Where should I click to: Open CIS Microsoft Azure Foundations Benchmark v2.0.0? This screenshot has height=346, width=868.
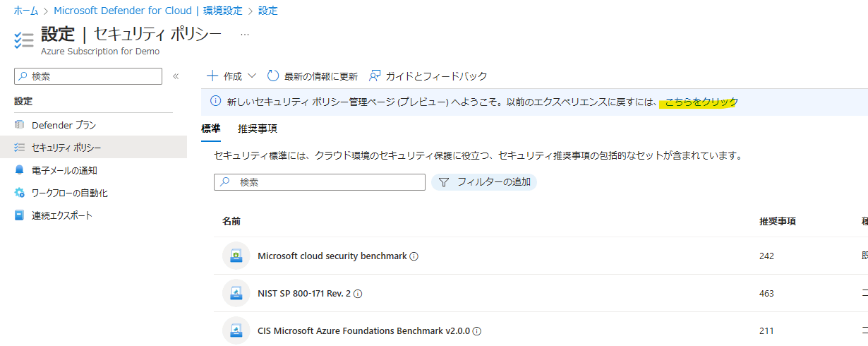coord(364,330)
